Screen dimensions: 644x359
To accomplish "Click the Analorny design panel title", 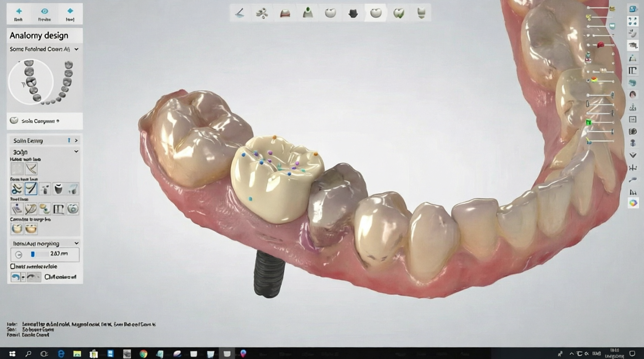I will (x=39, y=36).
